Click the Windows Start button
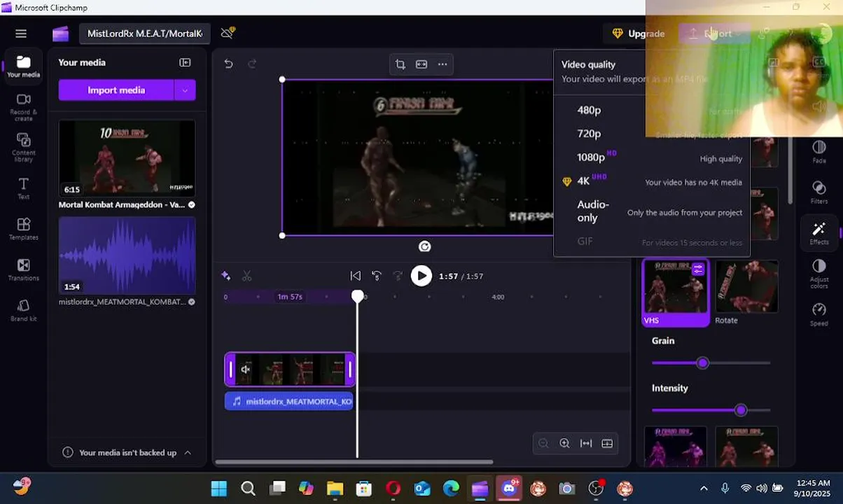 tap(218, 488)
